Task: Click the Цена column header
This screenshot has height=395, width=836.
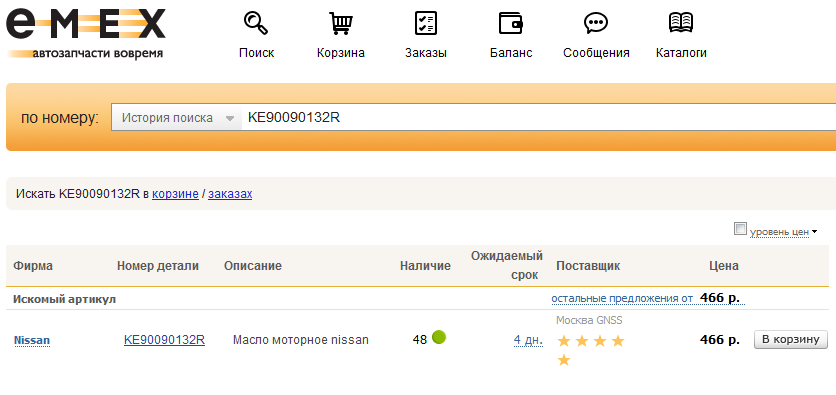Action: pos(724,265)
